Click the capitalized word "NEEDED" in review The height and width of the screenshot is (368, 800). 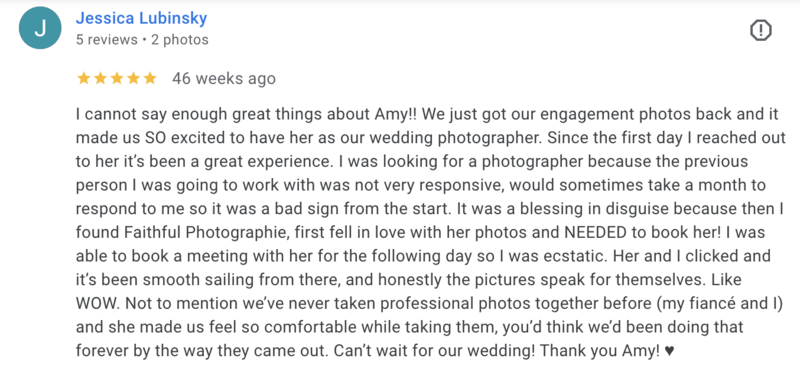click(x=595, y=232)
